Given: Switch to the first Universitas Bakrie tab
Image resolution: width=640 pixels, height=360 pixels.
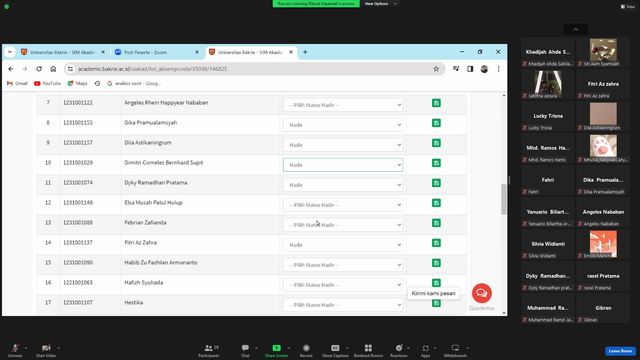Looking at the screenshot, I should [62, 52].
